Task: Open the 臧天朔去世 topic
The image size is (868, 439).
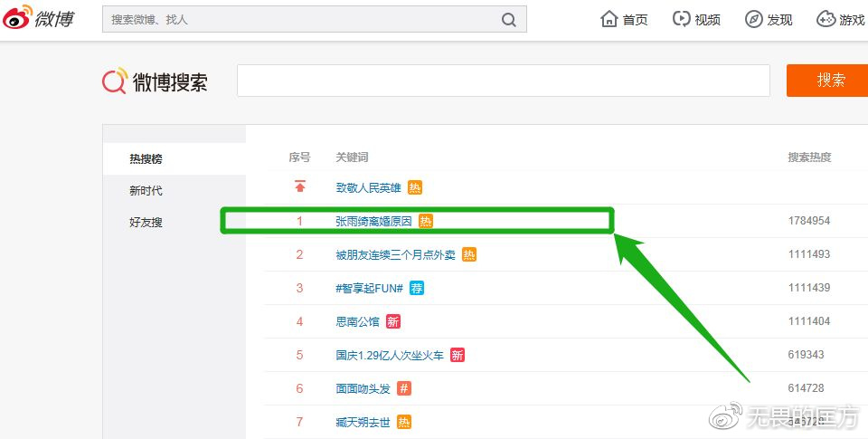Action: point(363,423)
